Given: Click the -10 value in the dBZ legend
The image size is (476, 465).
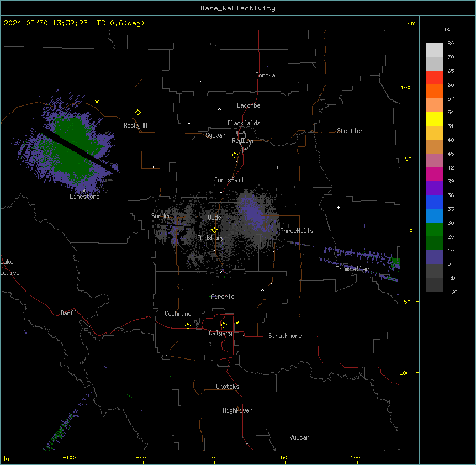Looking at the screenshot, I should (452, 278).
